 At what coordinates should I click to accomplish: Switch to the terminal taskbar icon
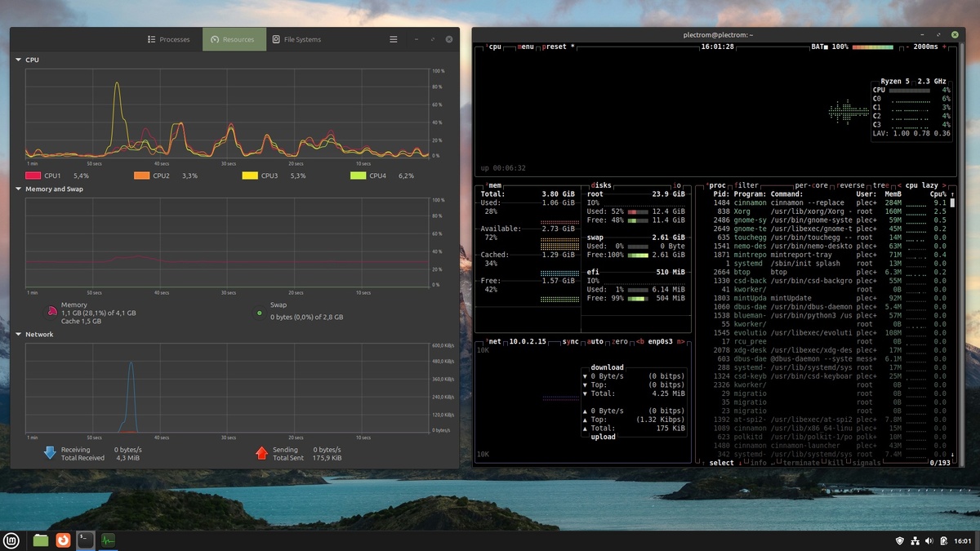click(85, 540)
